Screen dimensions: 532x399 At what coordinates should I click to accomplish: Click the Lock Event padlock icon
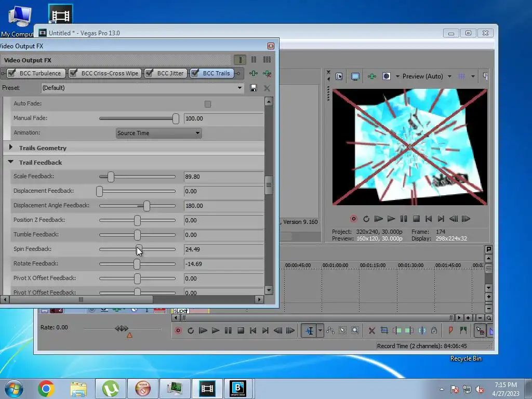[x=434, y=330]
